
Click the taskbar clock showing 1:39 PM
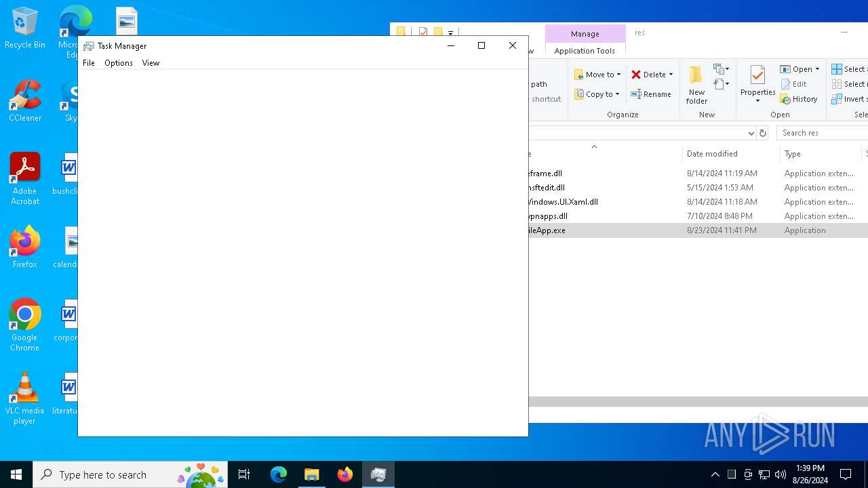coord(810,474)
